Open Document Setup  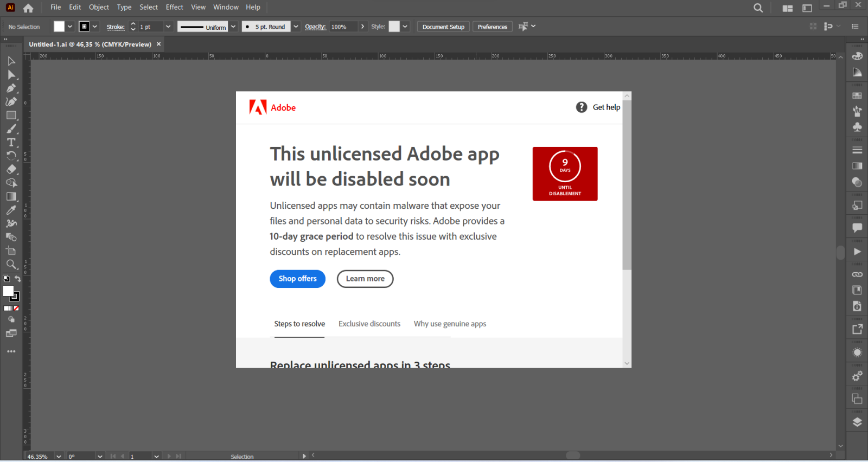pyautogui.click(x=443, y=27)
